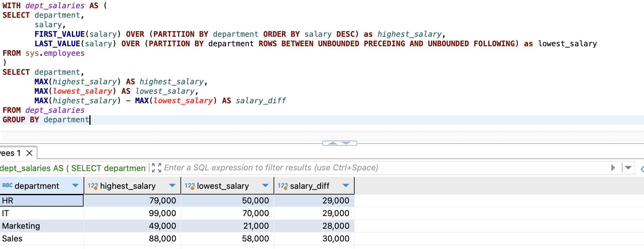
Task: Close the employees 1 result tab
Action: point(29,153)
